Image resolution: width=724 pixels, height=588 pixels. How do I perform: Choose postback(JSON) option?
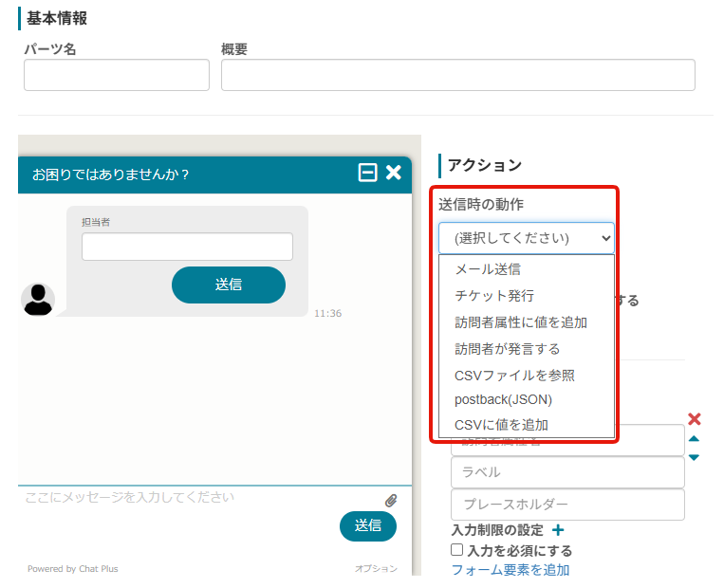coord(503,400)
